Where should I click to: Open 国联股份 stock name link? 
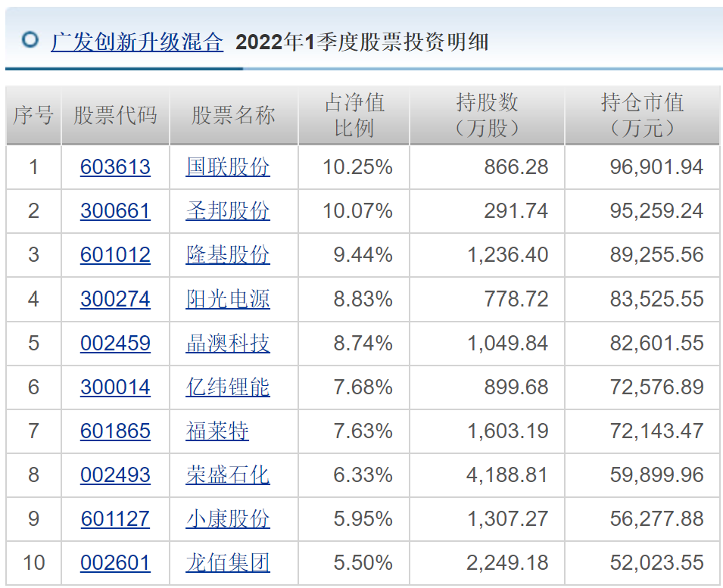tap(228, 166)
